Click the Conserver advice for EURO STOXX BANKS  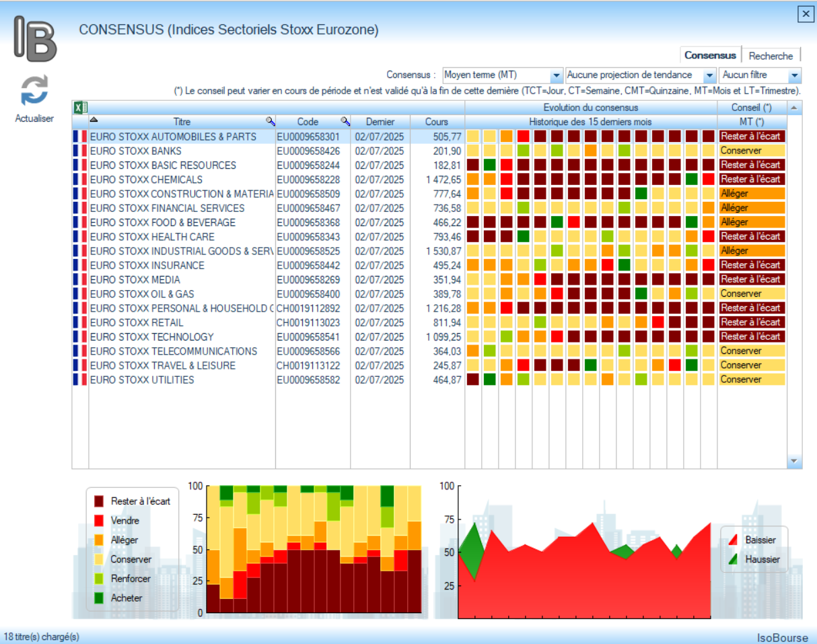751,151
